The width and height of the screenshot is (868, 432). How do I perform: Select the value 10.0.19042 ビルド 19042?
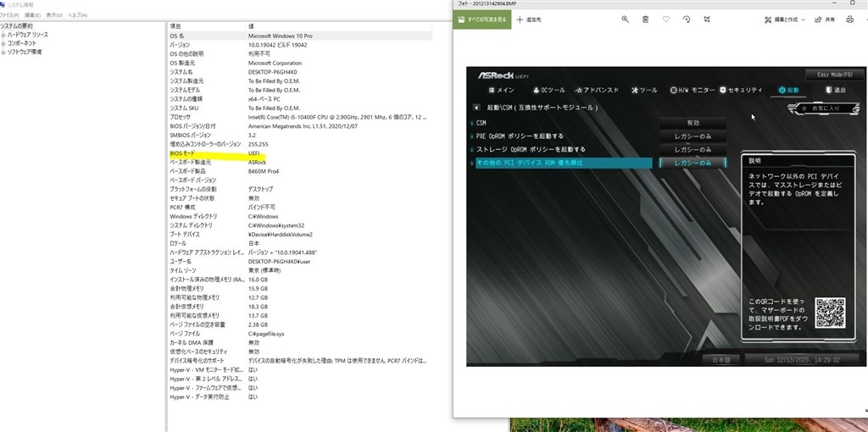click(277, 45)
